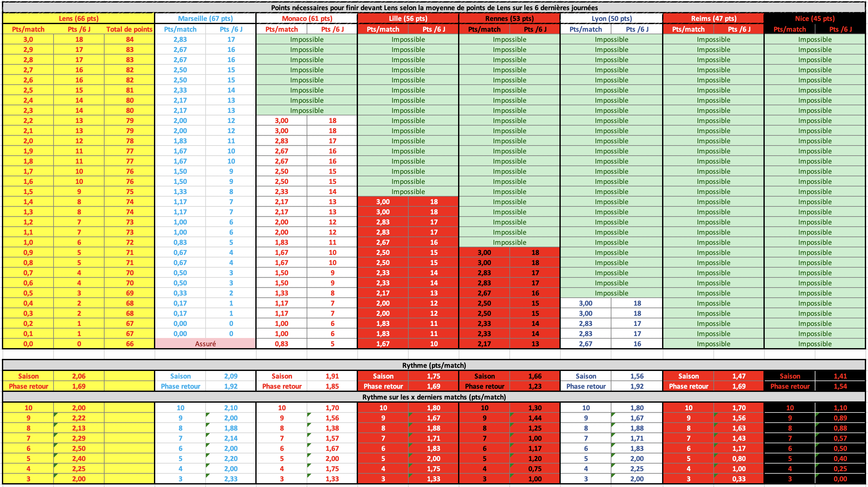
Task: Select Nice last-7-matches value "0,57"
Action: (x=840, y=438)
